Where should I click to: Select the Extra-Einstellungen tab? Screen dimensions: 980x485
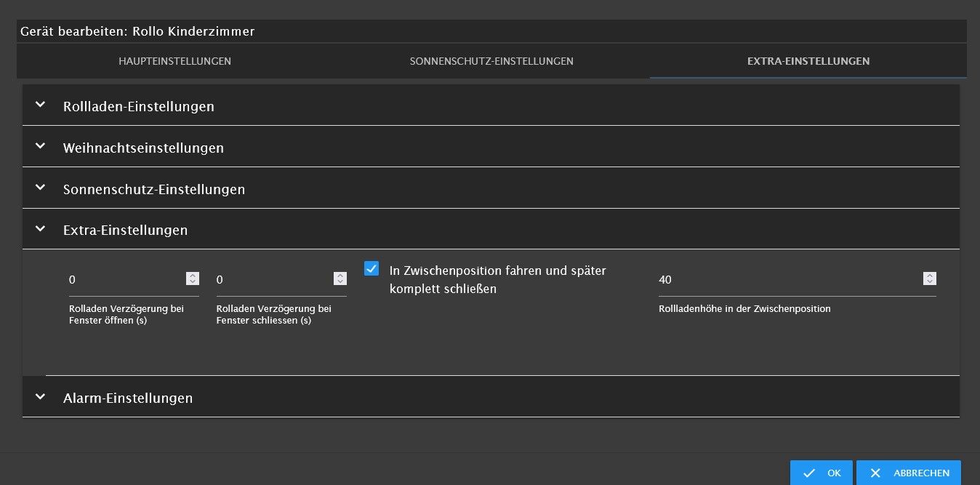tap(808, 61)
